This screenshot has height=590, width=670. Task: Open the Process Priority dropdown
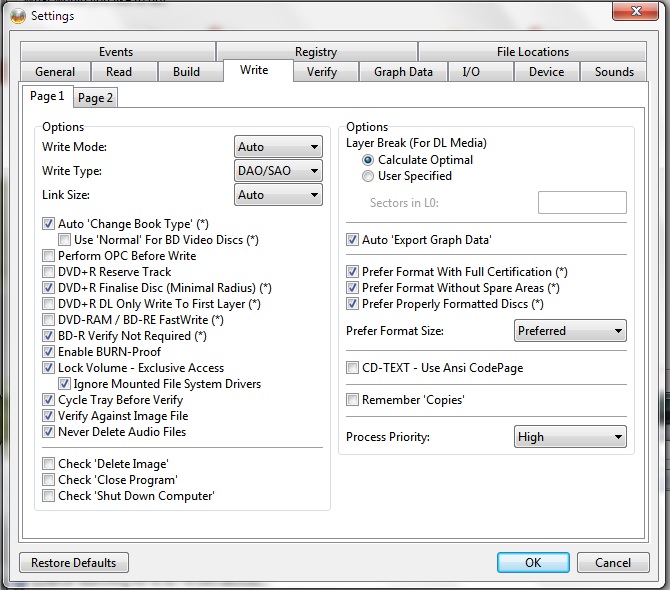click(570, 437)
